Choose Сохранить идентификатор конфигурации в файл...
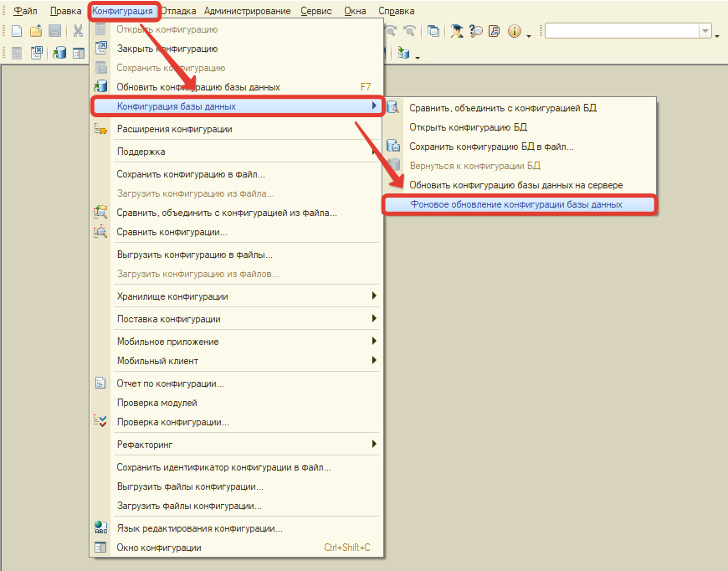Viewport: 728px width, 571px height. [x=237, y=467]
